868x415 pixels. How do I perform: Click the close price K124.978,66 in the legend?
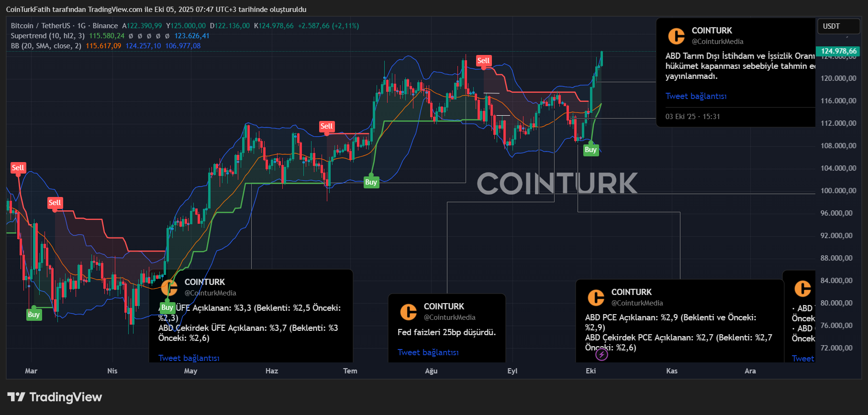pos(274,26)
